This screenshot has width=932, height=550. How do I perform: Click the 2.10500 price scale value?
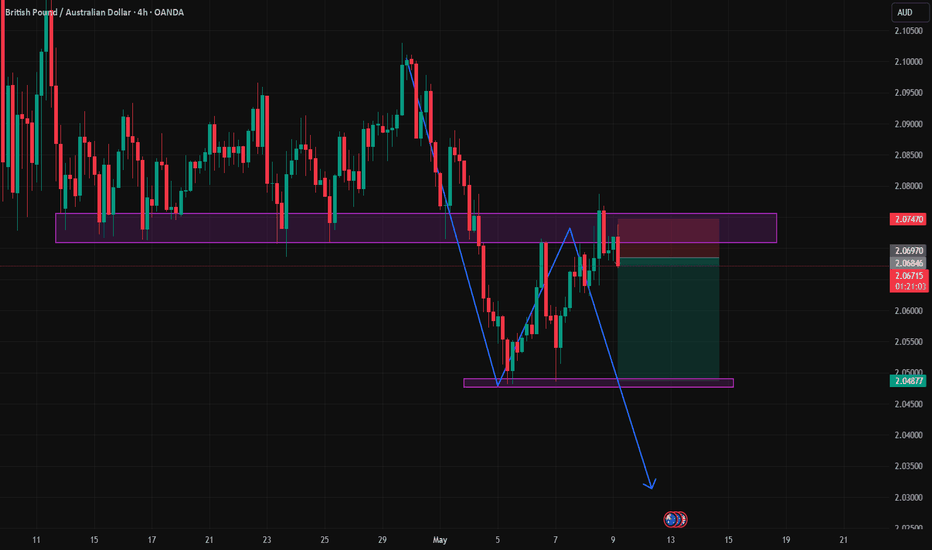click(909, 31)
